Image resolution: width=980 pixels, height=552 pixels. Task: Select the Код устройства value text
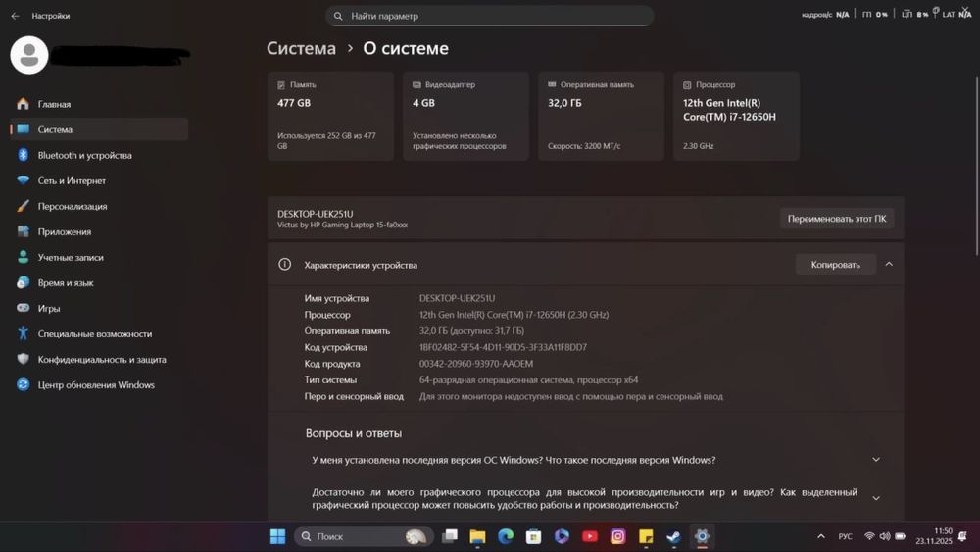[503, 347]
